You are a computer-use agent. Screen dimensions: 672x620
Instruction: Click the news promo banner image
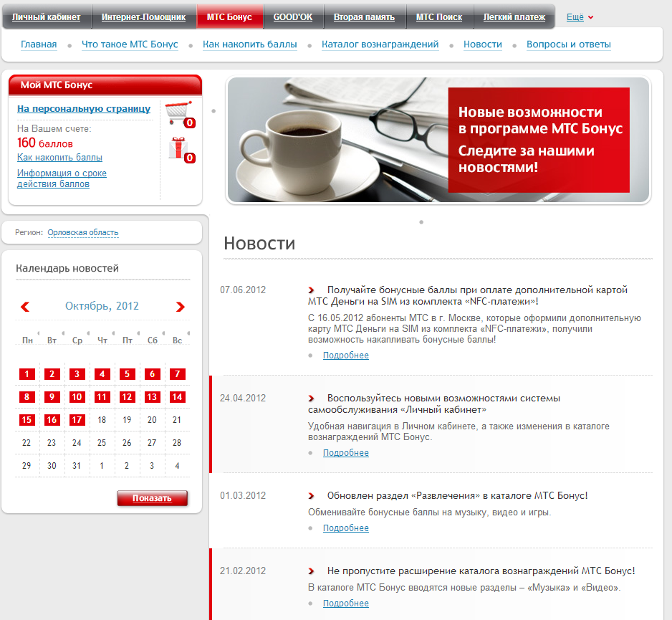coord(438,140)
